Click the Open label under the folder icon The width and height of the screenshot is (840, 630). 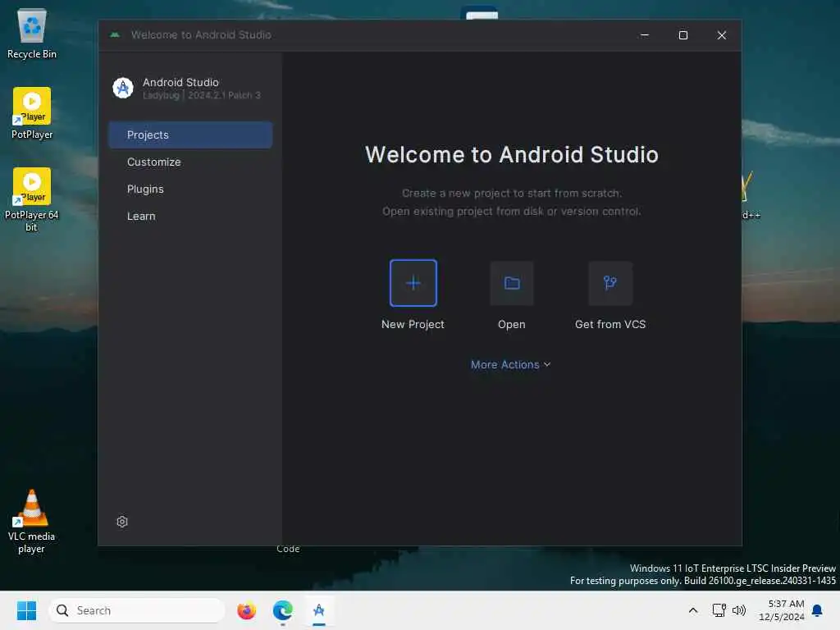(512, 324)
